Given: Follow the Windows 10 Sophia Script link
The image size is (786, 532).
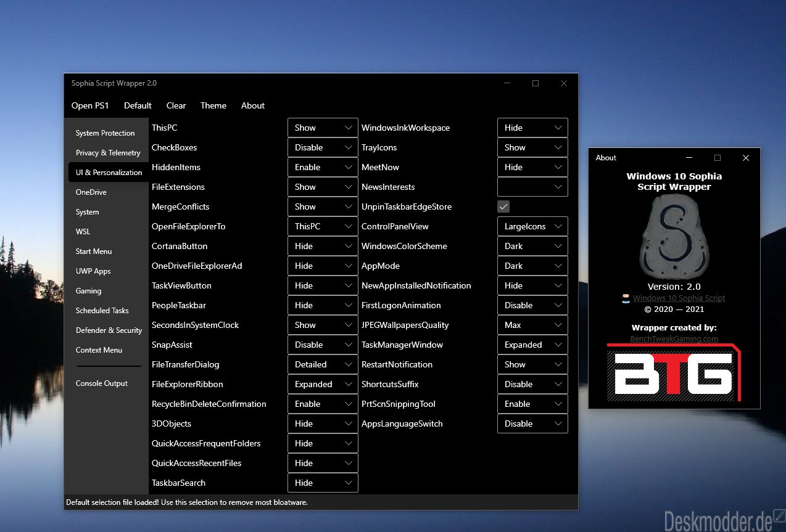Looking at the screenshot, I should point(679,298).
